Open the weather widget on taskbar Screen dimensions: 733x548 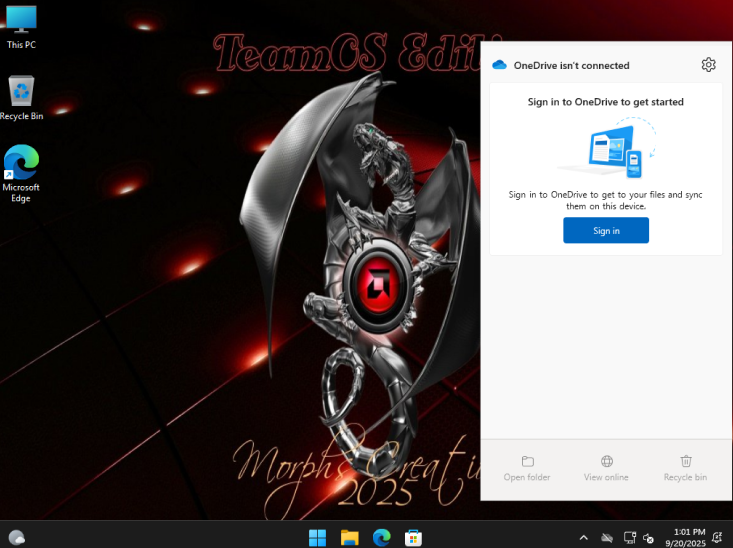click(17, 537)
